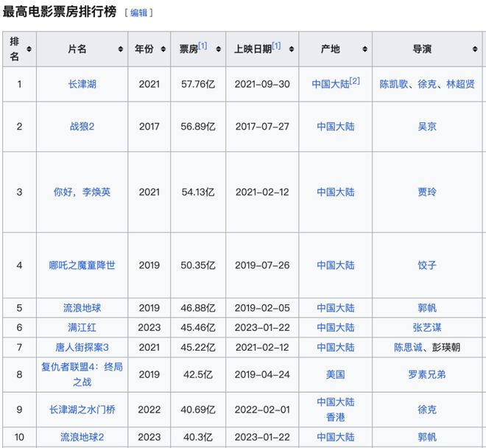The width and height of the screenshot is (486, 448).
Task: Open director 徐克 link in row 1
Action: (x=427, y=84)
